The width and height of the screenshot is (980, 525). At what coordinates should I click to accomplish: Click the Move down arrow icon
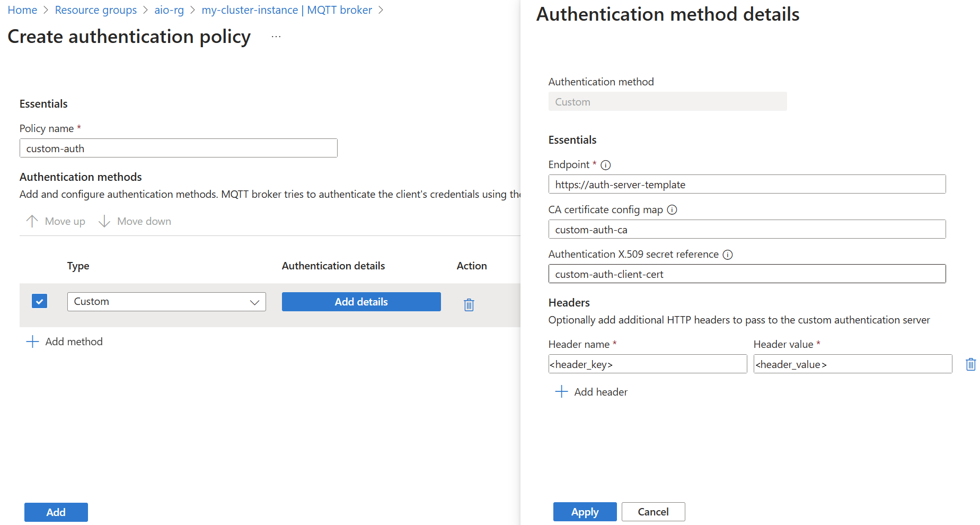point(104,221)
